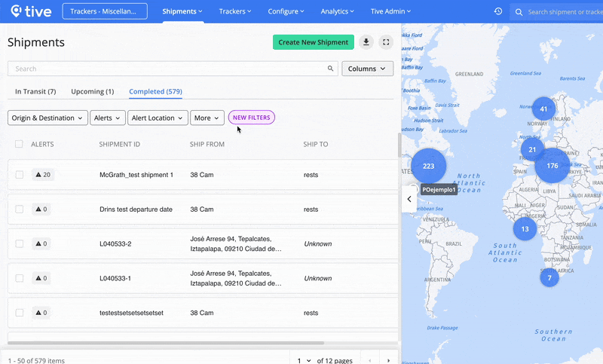This screenshot has width=603, height=364.
Task: Open the More filters dropdown
Action: pos(207,118)
